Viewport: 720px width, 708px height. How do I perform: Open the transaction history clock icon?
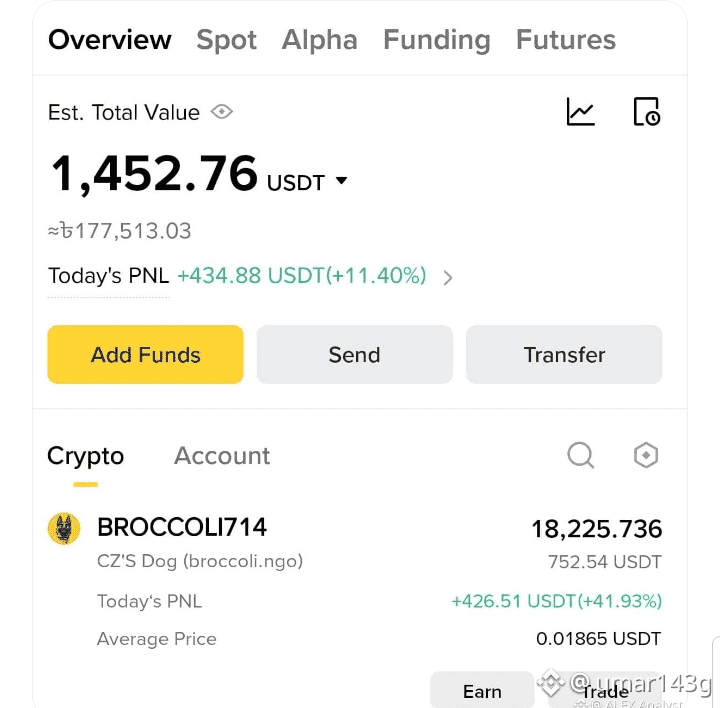pos(647,112)
